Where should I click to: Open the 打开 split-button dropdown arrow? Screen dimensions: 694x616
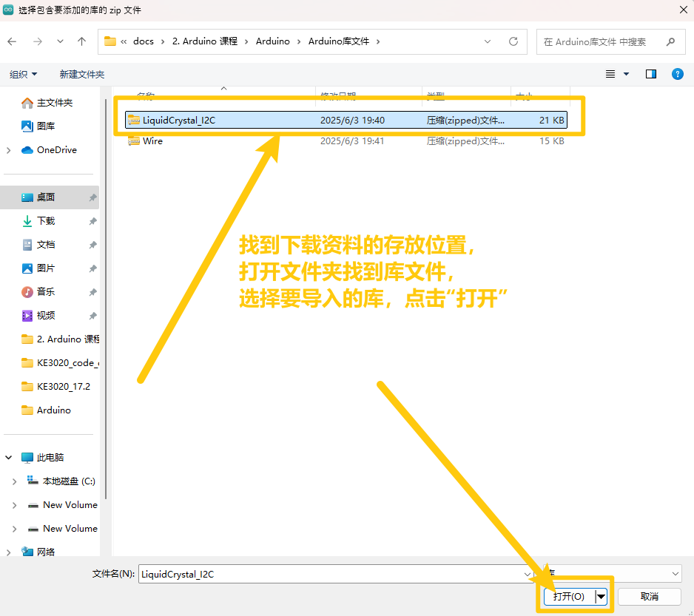coord(601,597)
